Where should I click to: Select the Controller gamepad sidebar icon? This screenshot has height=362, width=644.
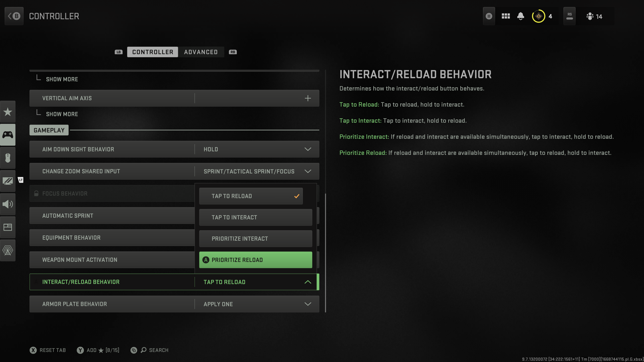point(8,135)
